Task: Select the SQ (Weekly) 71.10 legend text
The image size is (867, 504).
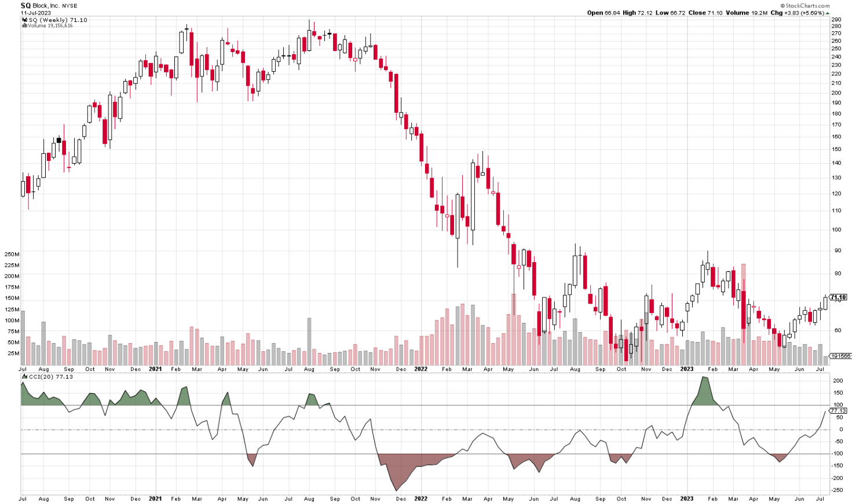Action: pyautogui.click(x=58, y=20)
